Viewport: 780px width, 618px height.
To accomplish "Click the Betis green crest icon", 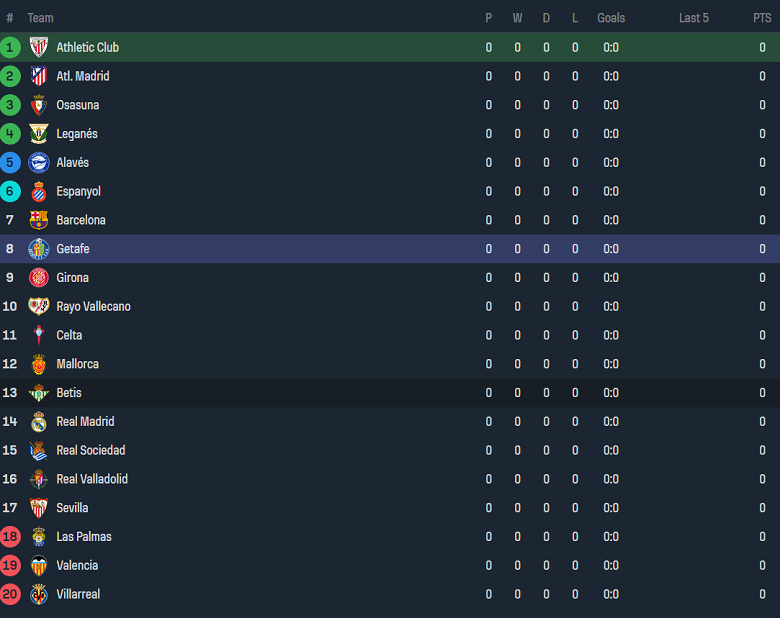I will tap(39, 393).
